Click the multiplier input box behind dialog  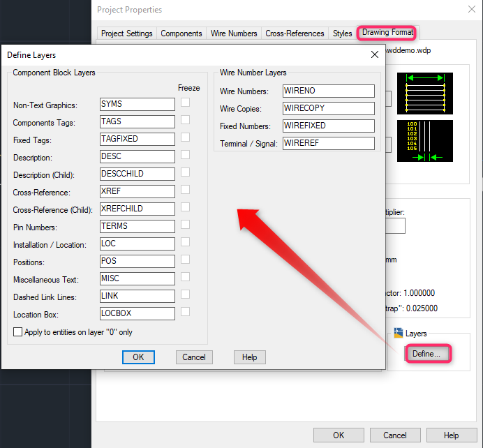[x=396, y=225]
